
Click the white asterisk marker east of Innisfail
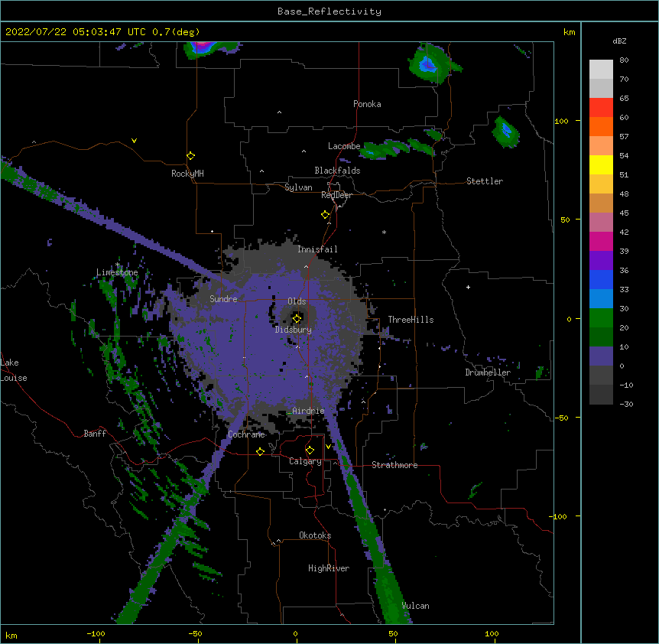pyautogui.click(x=384, y=232)
